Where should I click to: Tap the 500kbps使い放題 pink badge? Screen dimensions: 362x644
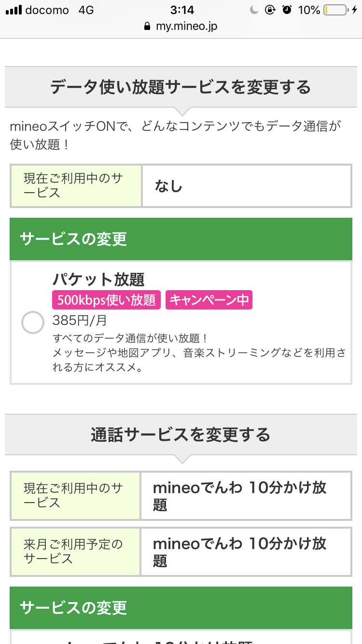pyautogui.click(x=106, y=300)
